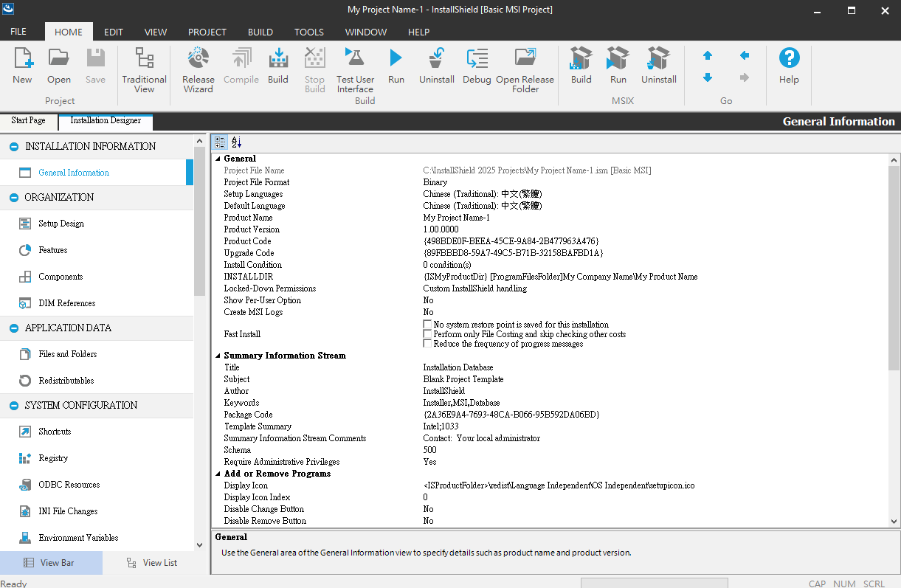This screenshot has height=588, width=901.
Task: Open the FILE menu
Action: tap(18, 32)
